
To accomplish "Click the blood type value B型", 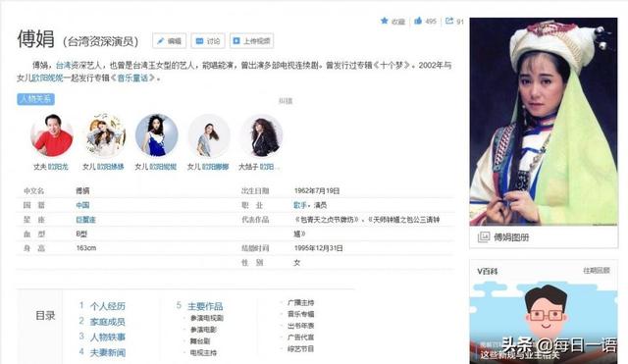I will pyautogui.click(x=81, y=234).
